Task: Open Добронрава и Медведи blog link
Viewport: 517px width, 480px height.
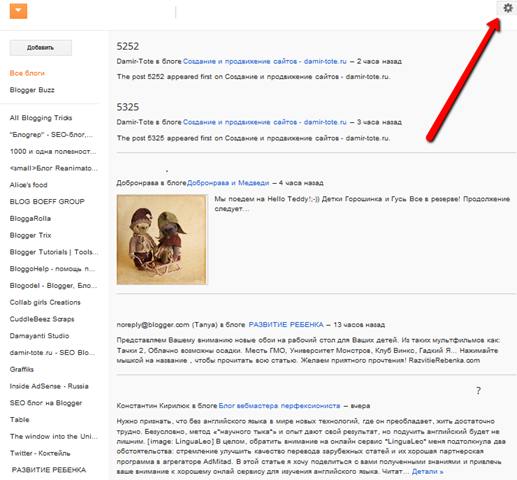Action: (228, 183)
